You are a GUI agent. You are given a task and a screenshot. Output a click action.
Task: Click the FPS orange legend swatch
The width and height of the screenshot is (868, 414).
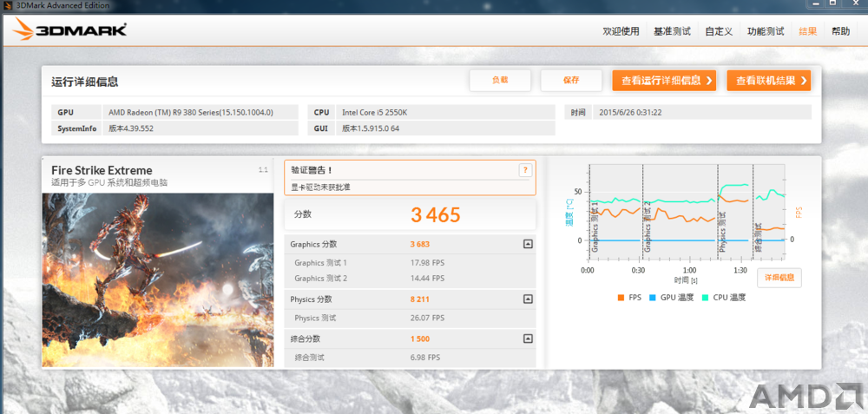point(621,298)
